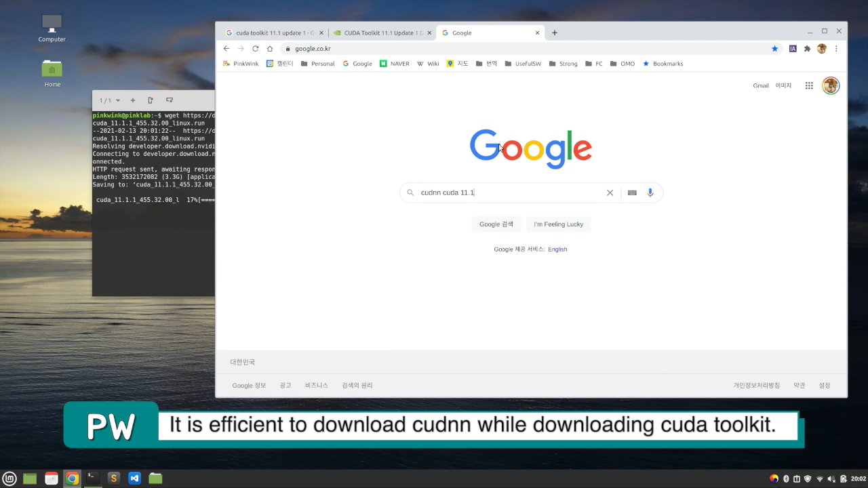
Task: Open Bluetooth tray icon
Action: click(786, 479)
